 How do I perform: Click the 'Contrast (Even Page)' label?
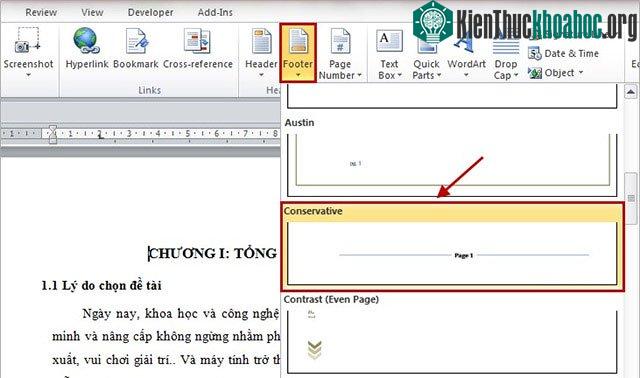tap(331, 300)
